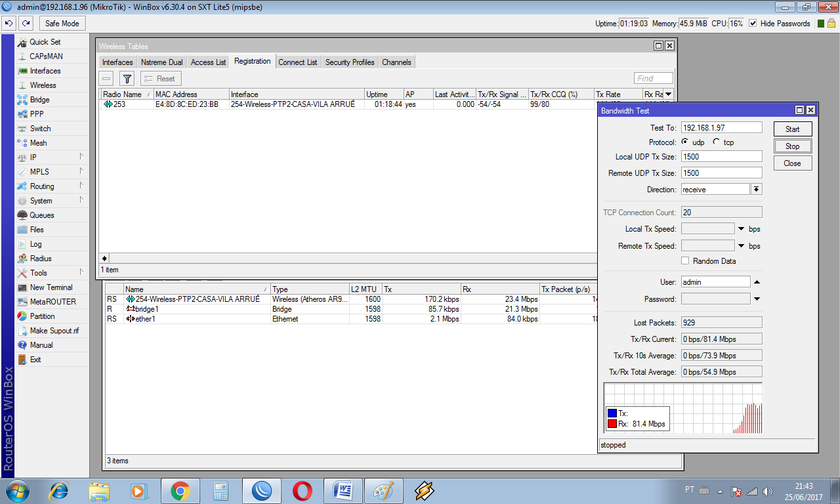This screenshot has height=504, width=840.
Task: Switch to the Interfaces tab
Action: tap(117, 62)
